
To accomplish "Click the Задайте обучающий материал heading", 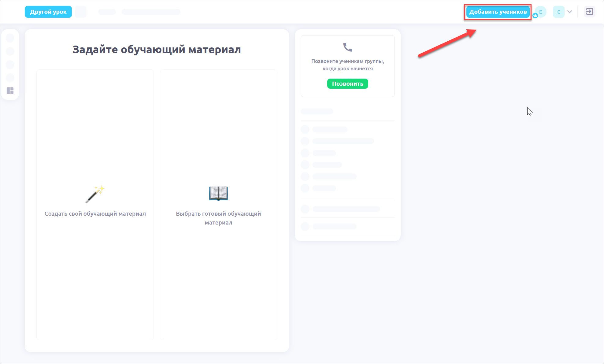I will tap(157, 49).
